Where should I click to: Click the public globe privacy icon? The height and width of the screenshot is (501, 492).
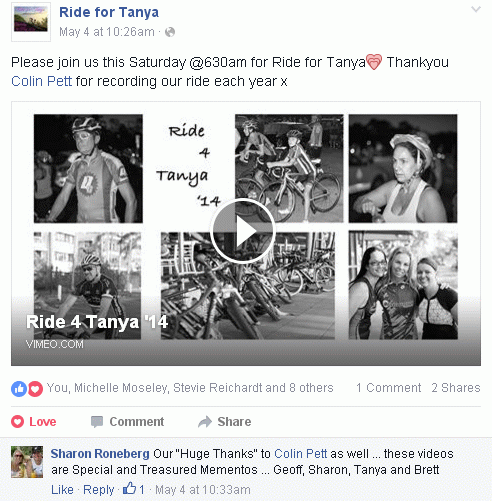(170, 32)
